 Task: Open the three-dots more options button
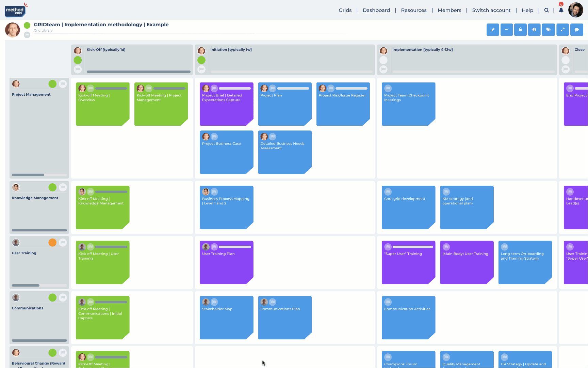pos(507,30)
